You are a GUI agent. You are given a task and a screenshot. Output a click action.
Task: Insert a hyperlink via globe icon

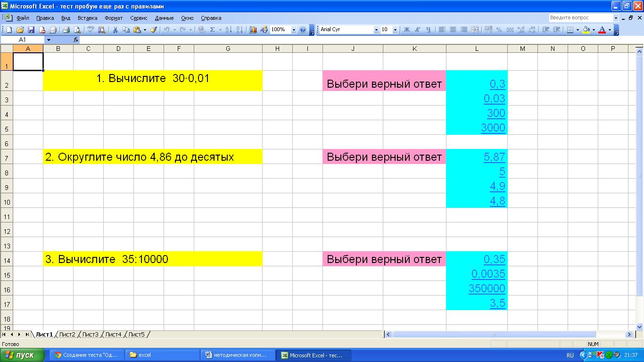click(x=201, y=30)
